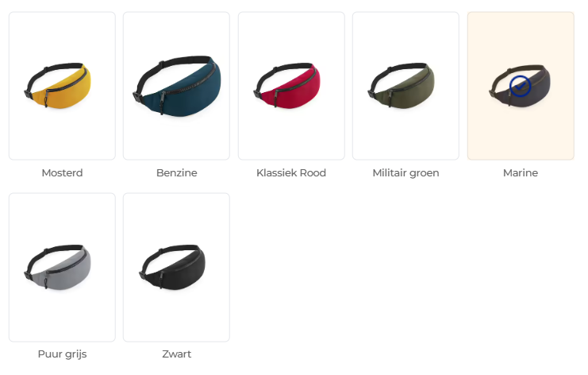Screen dimensions: 588x375
Task: Click the Militair groen label text
Action: click(405, 172)
